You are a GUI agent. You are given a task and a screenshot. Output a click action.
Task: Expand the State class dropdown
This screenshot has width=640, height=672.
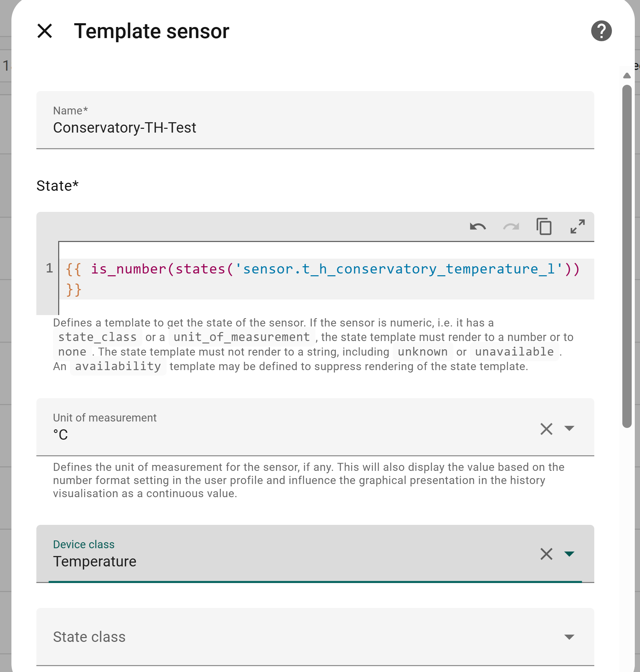[x=569, y=637]
